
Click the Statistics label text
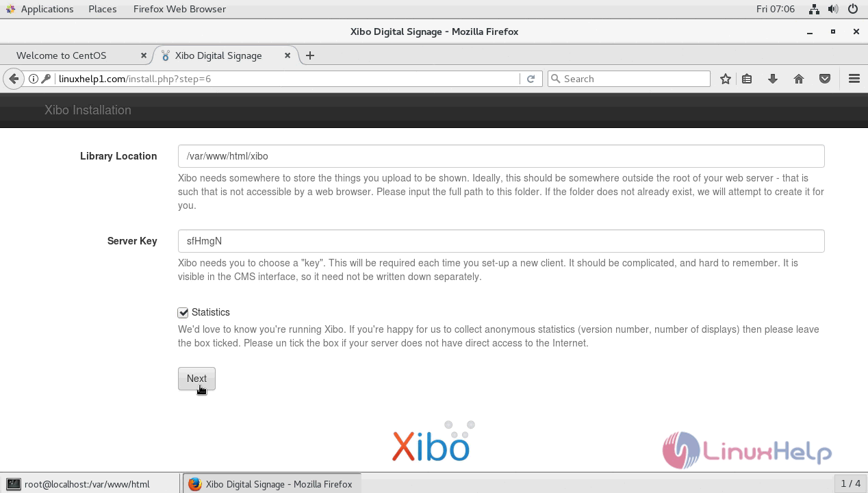[x=211, y=312]
